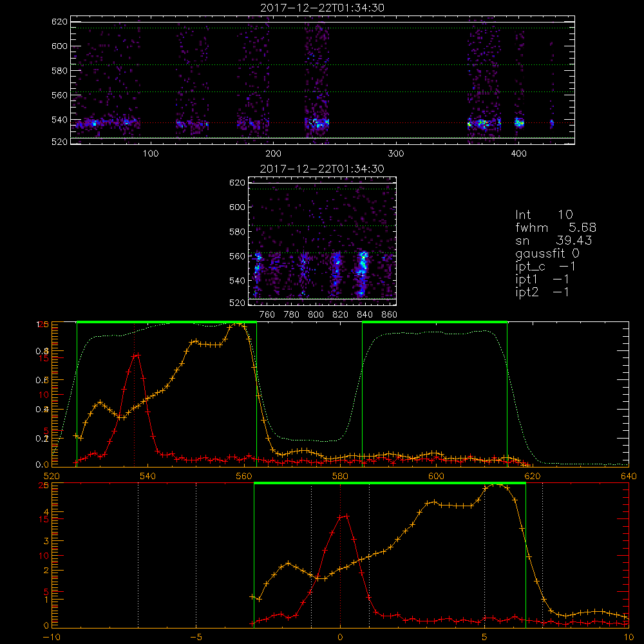Click the right thick green bar atop the profile plot
Image resolution: width=644 pixels, height=644 pixels.
[435, 322]
